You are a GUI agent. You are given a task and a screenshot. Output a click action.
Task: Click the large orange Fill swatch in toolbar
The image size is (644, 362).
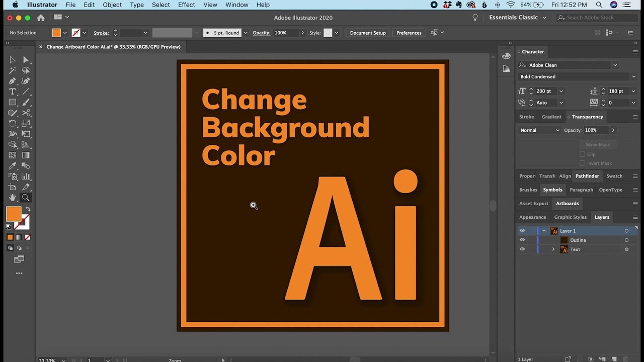tap(14, 214)
